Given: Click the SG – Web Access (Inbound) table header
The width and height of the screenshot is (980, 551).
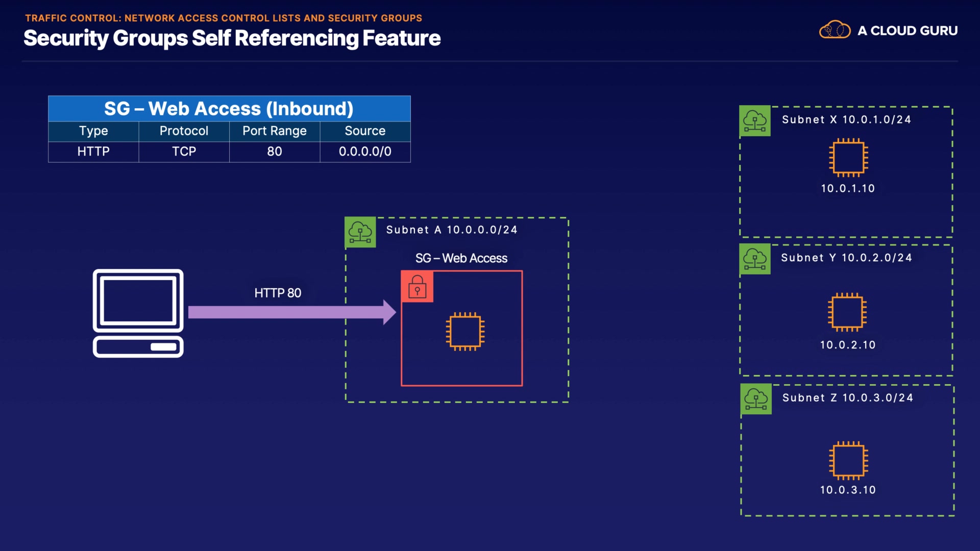Looking at the screenshot, I should point(229,109).
